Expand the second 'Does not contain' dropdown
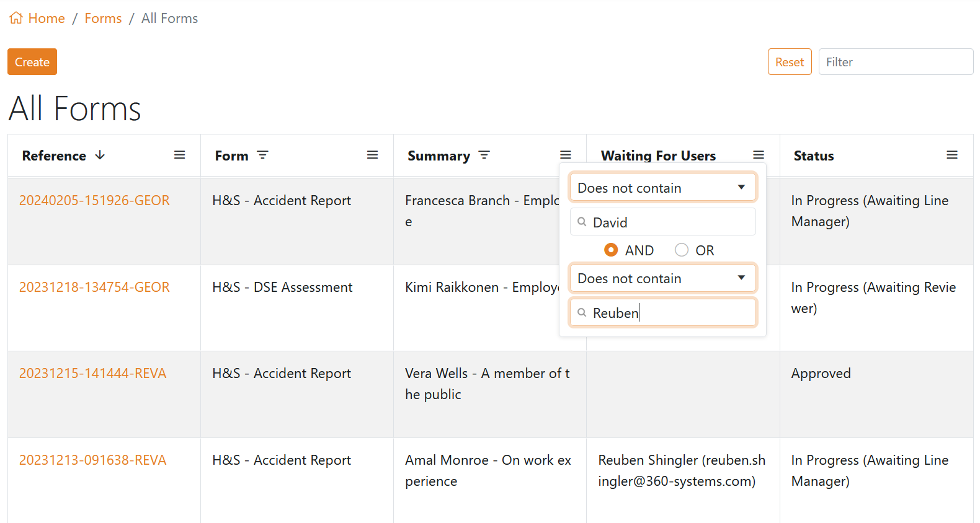Image resolution: width=980 pixels, height=523 pixels. (662, 278)
